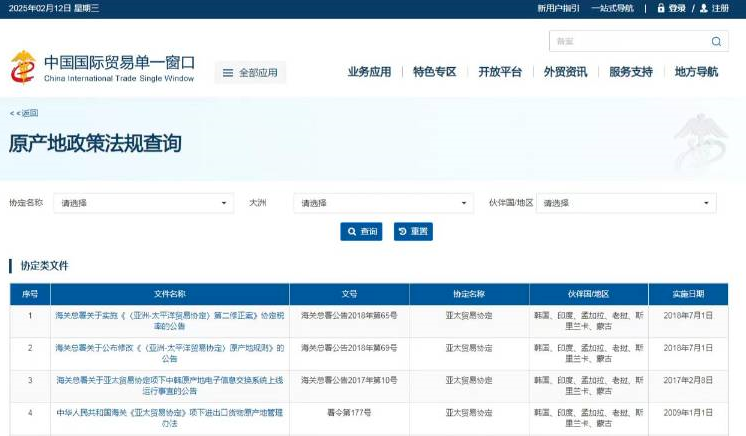Image resolution: width=746 pixels, height=436 pixels.
Task: Open the 业务应用 menu
Action: (369, 72)
